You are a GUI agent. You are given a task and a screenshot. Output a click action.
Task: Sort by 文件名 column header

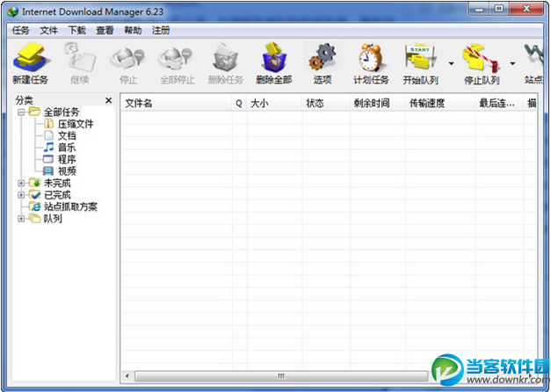coord(176,103)
